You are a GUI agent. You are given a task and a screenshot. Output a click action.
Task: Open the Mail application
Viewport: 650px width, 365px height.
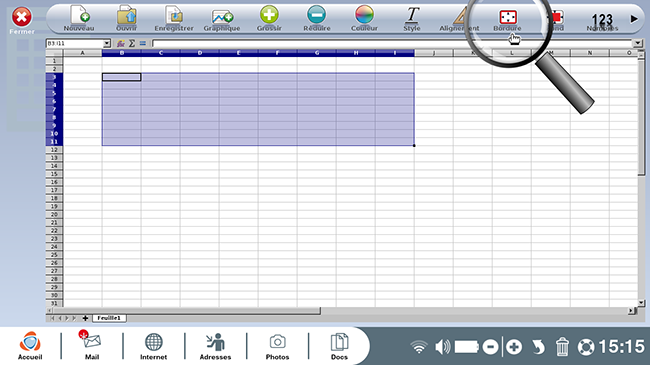[92, 346]
